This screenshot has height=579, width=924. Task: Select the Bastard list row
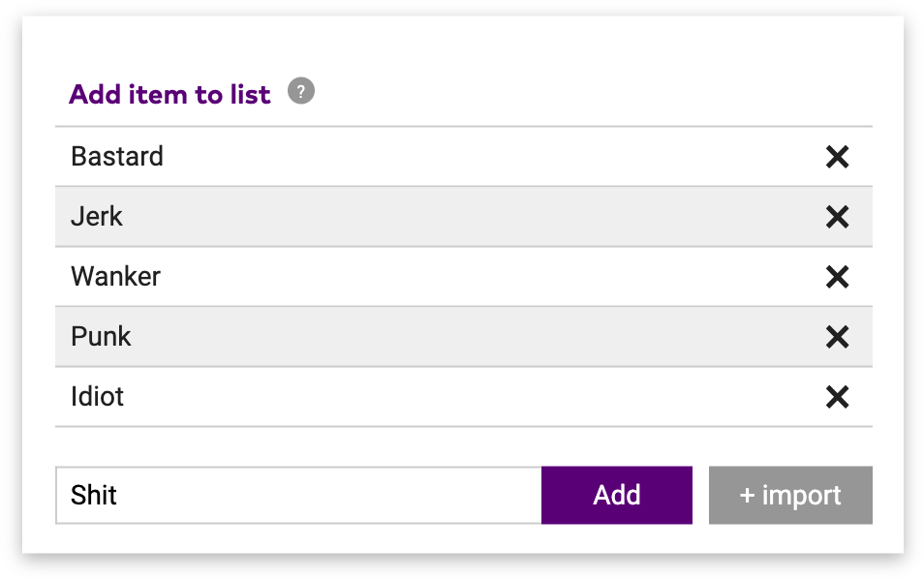(436, 157)
